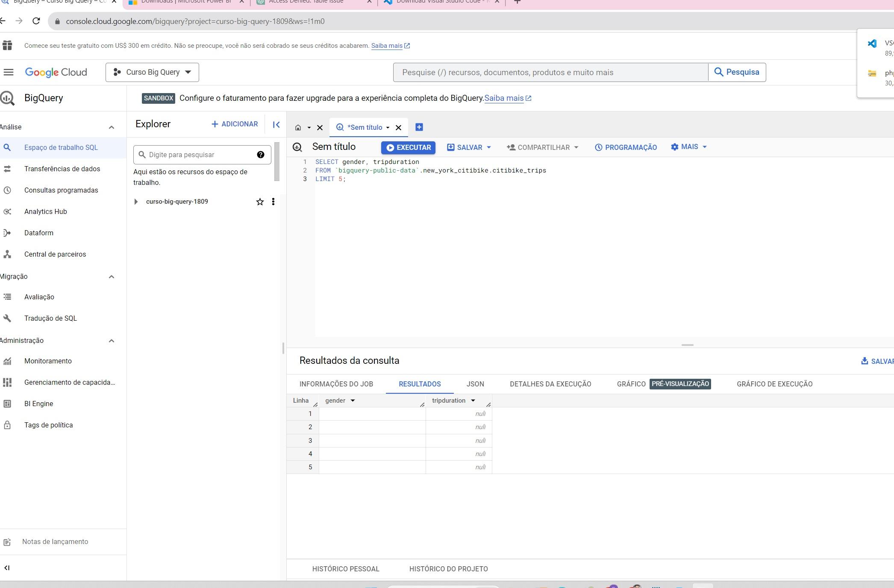Focus the Google Cloud resource search field
The width and height of the screenshot is (894, 588).
550,72
